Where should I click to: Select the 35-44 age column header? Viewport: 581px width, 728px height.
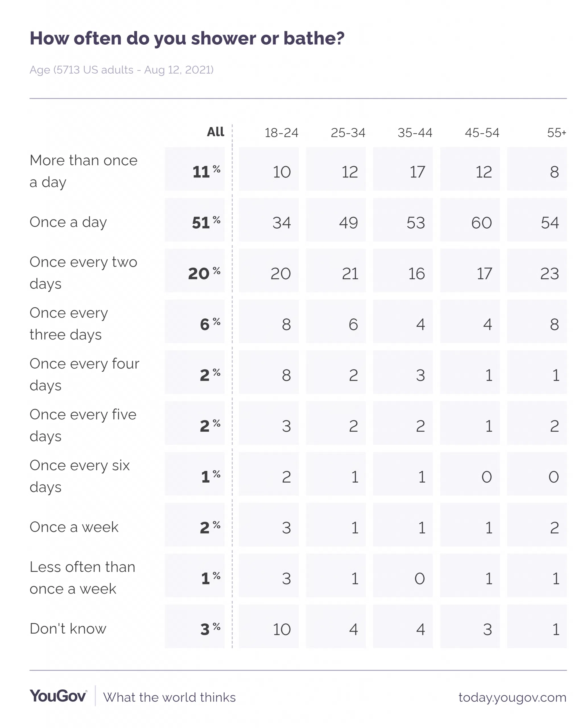415,133
